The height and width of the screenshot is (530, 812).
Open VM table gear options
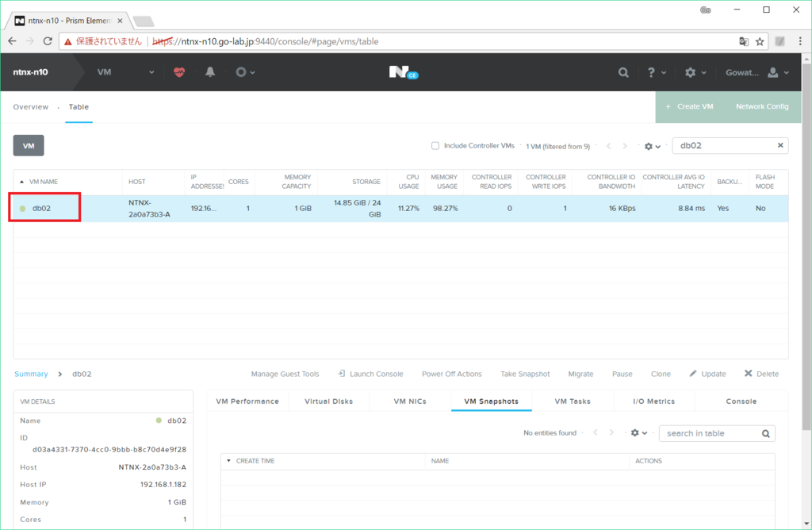pyautogui.click(x=652, y=147)
